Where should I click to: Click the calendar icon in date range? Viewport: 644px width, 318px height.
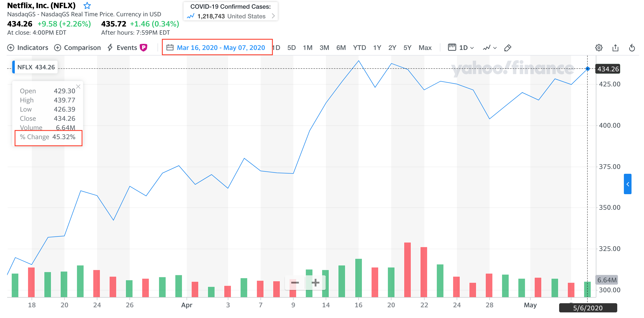(170, 48)
